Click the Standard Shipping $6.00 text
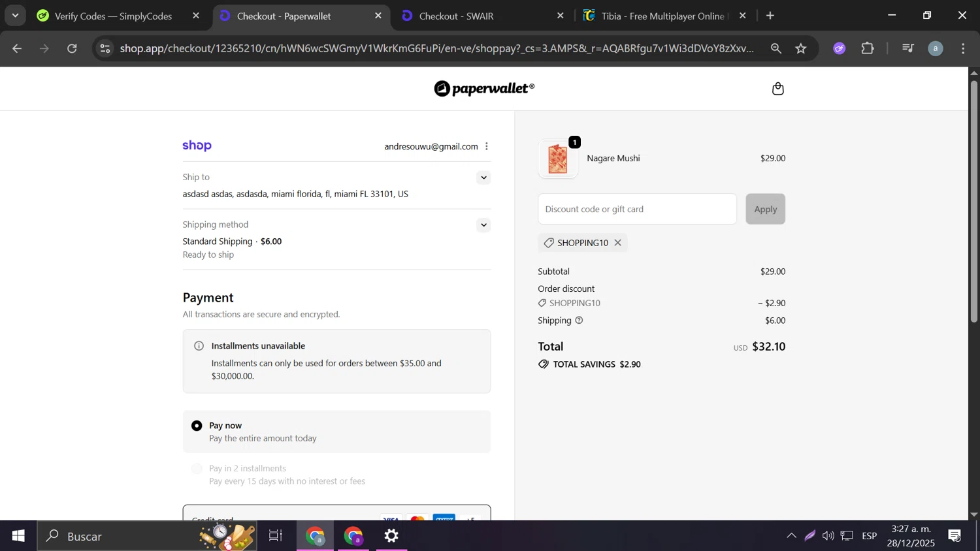 coord(232,242)
